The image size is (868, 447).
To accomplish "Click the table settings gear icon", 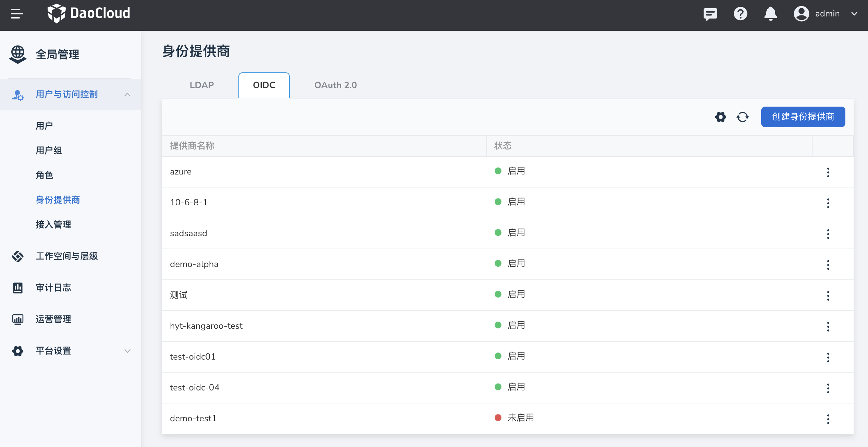I will [720, 117].
